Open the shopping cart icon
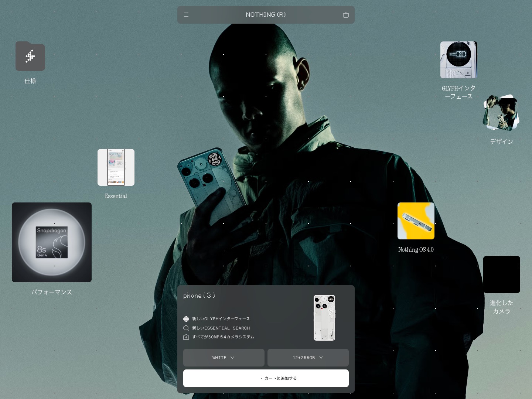 345,15
